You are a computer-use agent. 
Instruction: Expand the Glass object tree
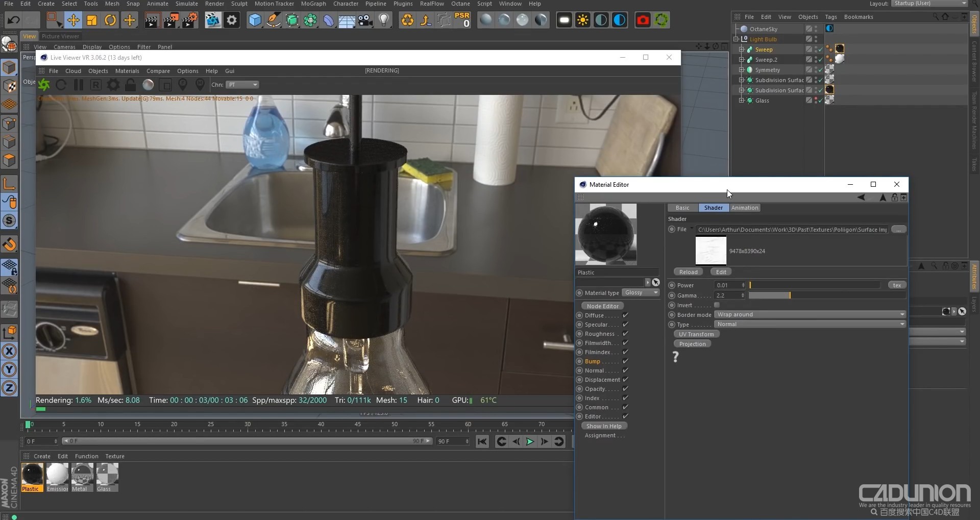point(742,101)
